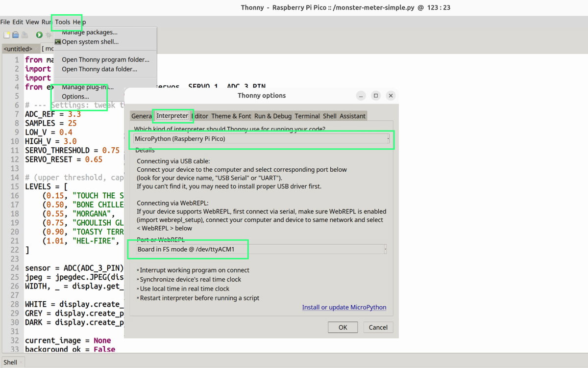
Task: Click code line current_image = None
Action: pos(68,341)
